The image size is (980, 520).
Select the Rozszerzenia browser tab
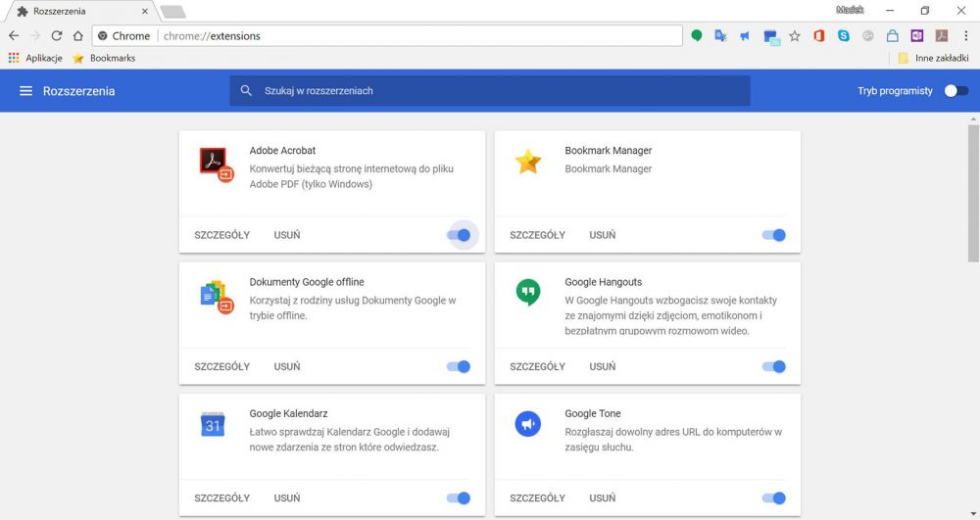80,11
